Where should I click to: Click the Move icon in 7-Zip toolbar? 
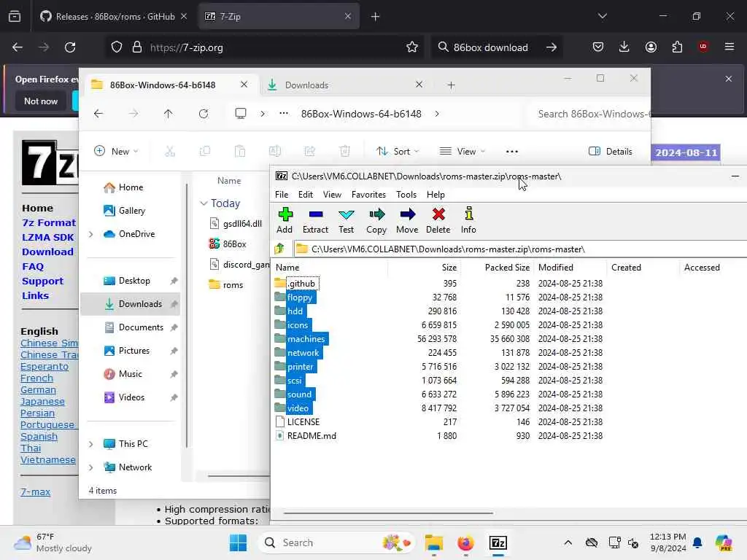(407, 220)
